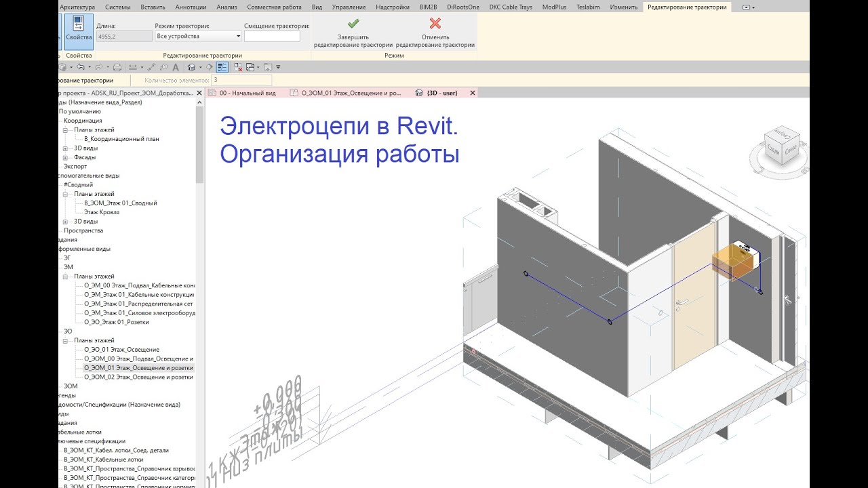Open the Изменить ribbon tab
868x488 pixels.
(x=623, y=7)
